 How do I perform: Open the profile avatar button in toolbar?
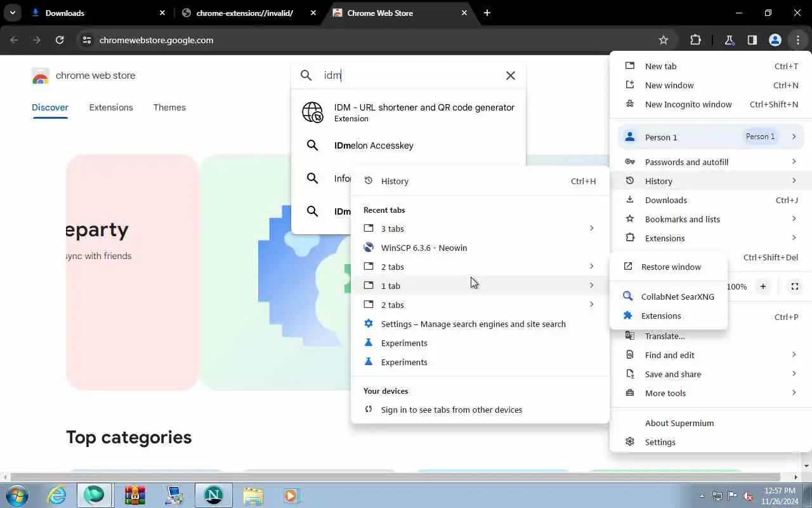[775, 40]
